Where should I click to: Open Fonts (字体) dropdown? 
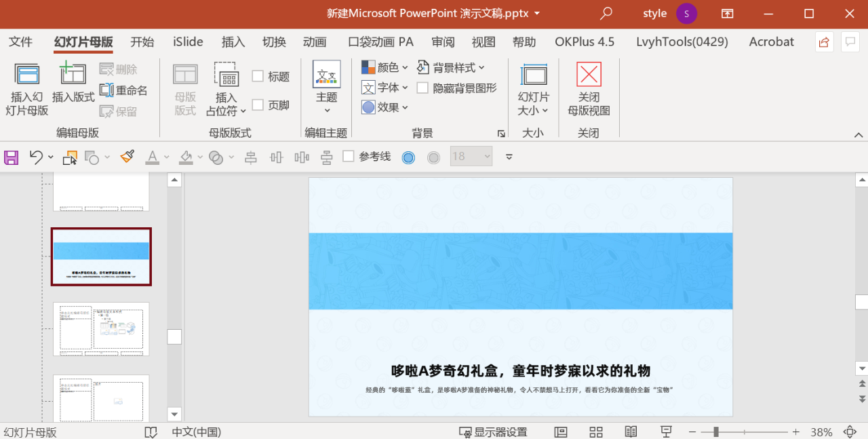384,88
